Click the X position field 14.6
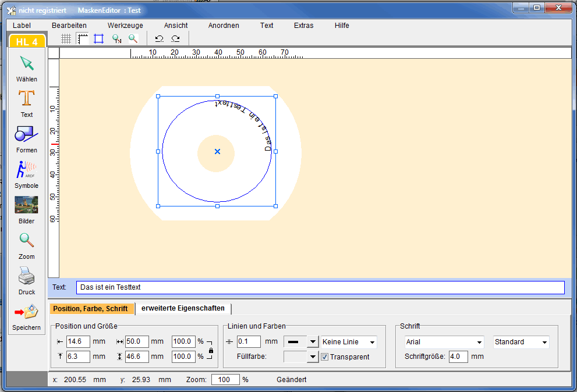This screenshot has width=577, height=392. click(x=78, y=341)
